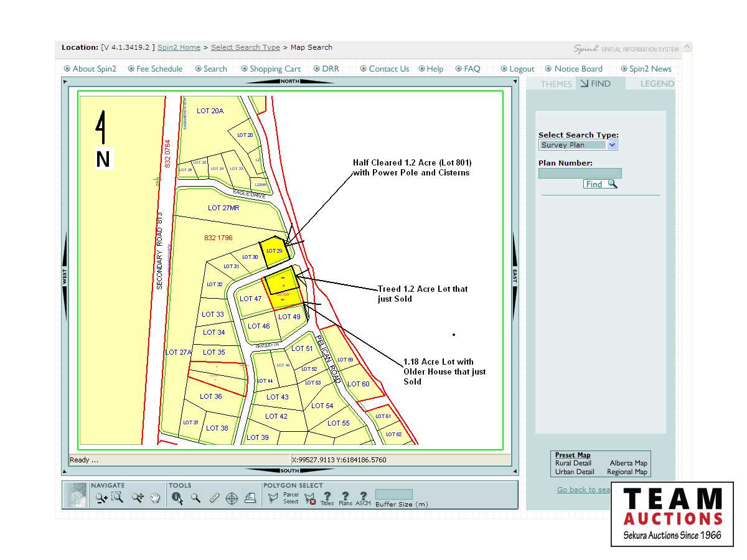
Task: Open the Titles query icon
Action: 327,497
